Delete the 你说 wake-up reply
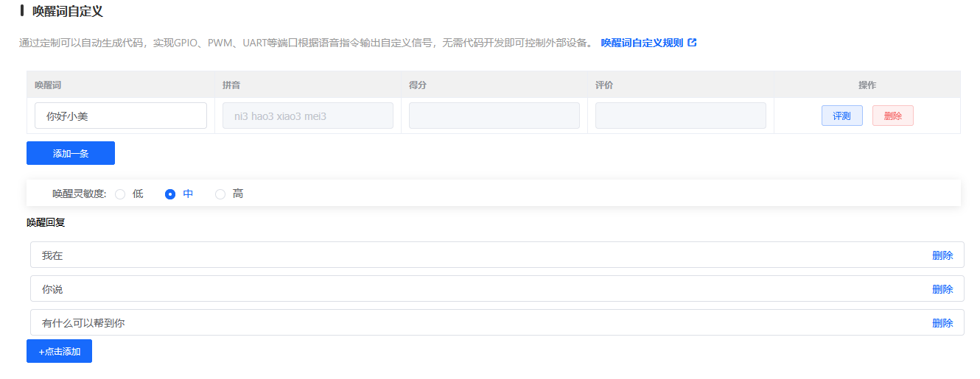The width and height of the screenshot is (980, 379). (942, 289)
